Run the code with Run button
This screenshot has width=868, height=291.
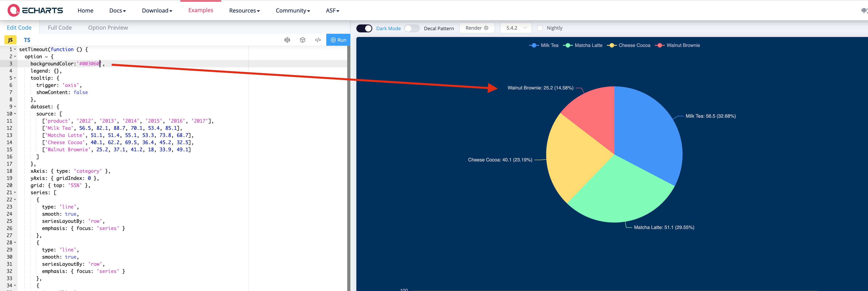338,40
